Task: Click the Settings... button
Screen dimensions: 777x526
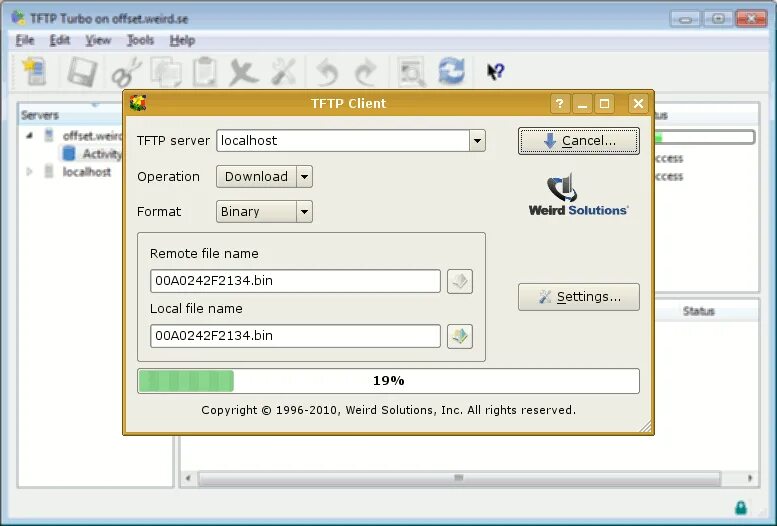Action: point(579,297)
